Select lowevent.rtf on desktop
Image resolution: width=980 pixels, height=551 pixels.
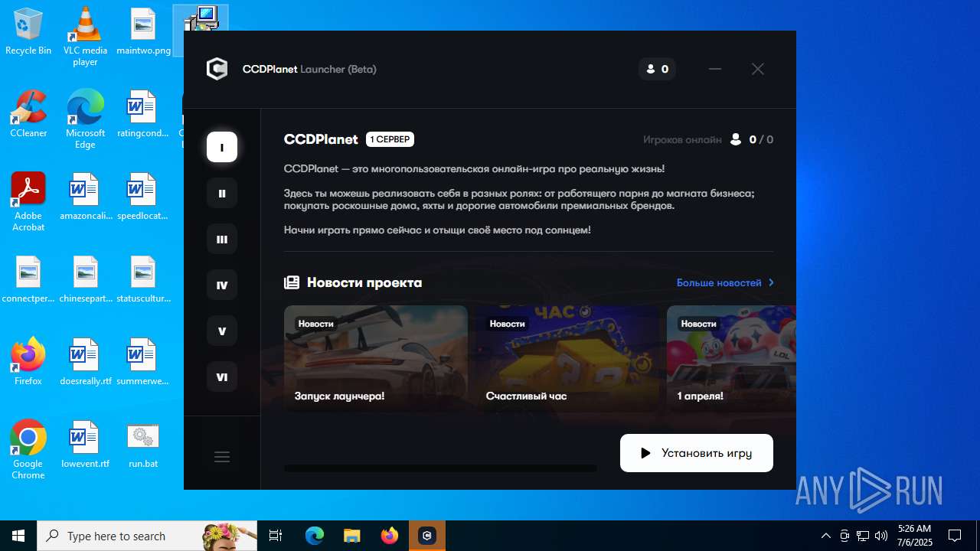(x=85, y=445)
